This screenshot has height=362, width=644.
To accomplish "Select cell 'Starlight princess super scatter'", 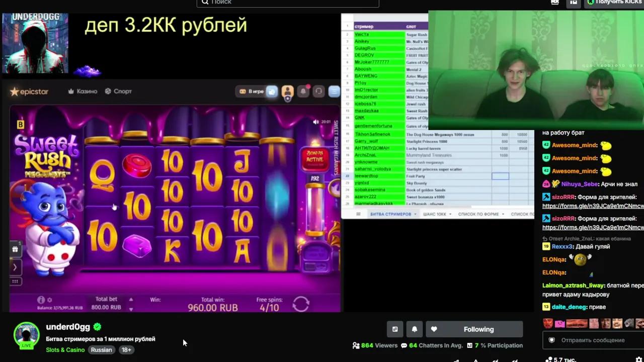I will pyautogui.click(x=448, y=169).
